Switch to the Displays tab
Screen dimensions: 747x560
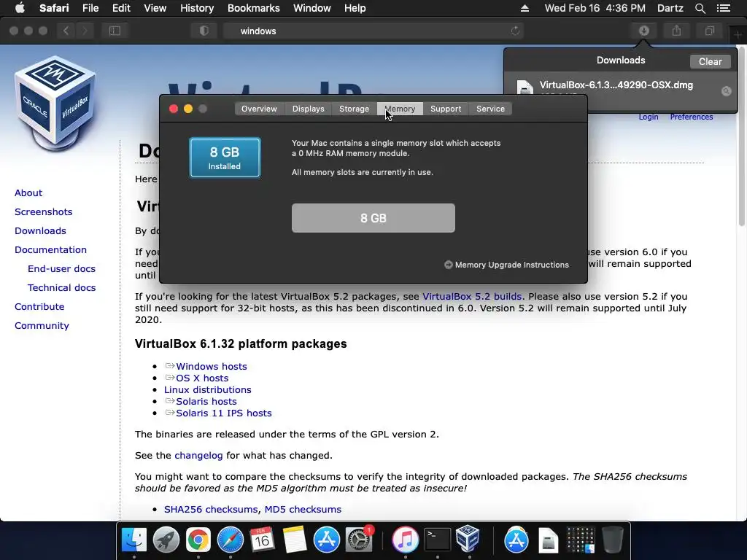pos(309,109)
